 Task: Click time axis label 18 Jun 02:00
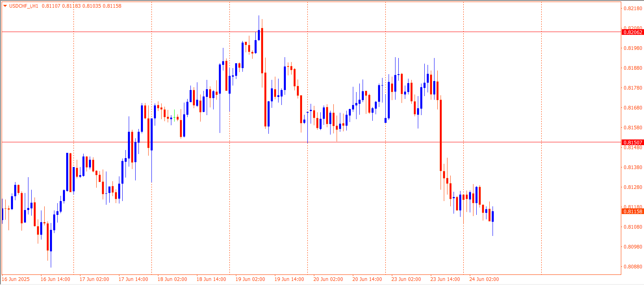(172, 279)
